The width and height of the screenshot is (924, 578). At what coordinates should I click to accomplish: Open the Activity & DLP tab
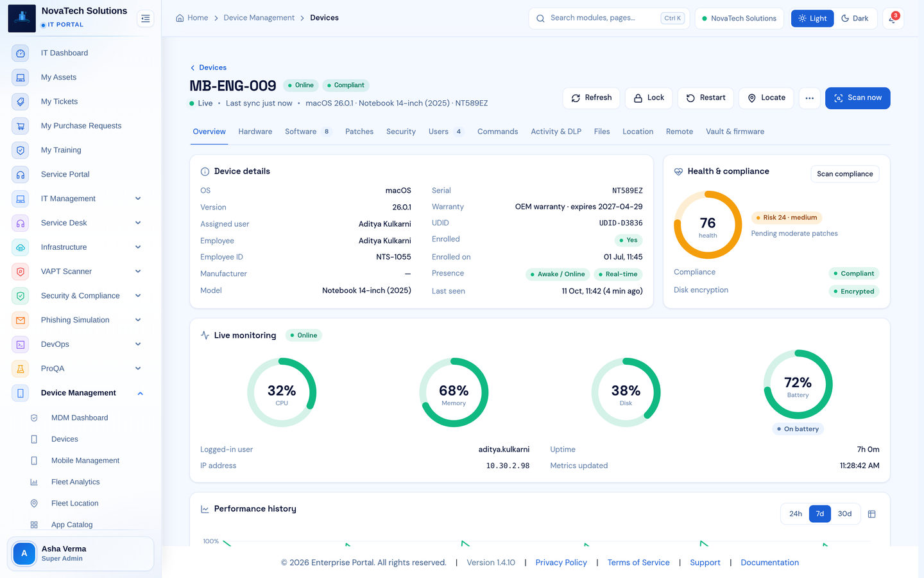(x=556, y=132)
